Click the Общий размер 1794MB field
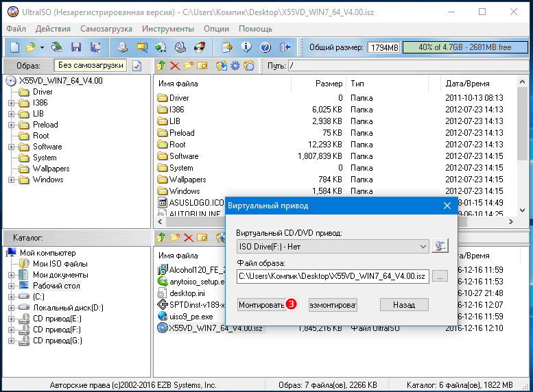This screenshot has height=392, width=533. tap(384, 47)
